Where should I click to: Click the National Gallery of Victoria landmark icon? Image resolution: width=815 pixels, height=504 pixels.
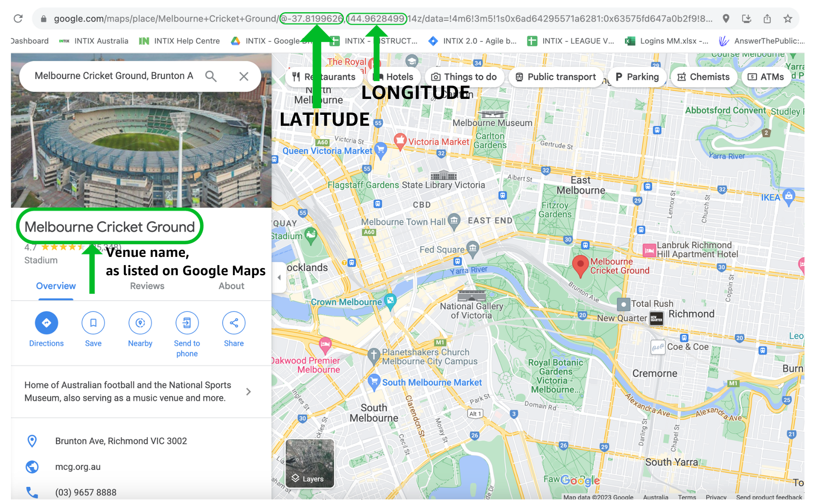coord(471,296)
